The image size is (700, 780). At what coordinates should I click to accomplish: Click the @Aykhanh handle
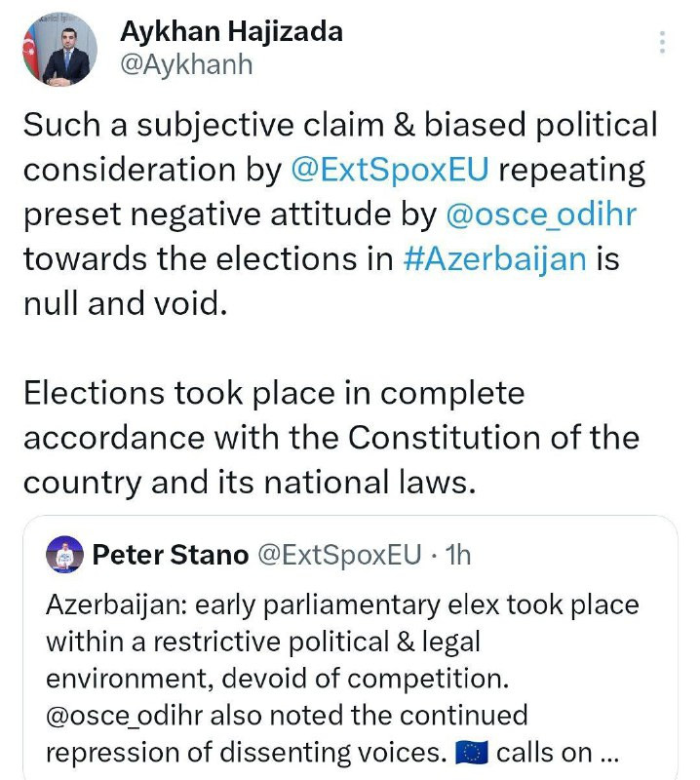[185, 64]
